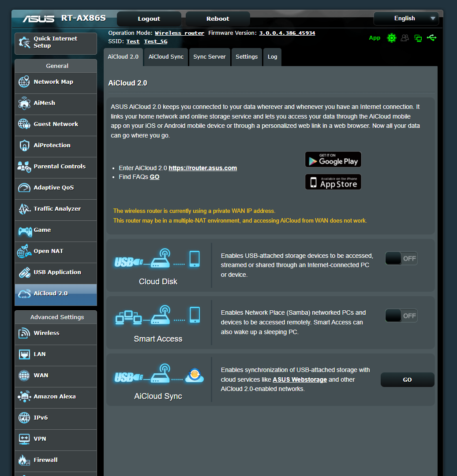Image resolution: width=457 pixels, height=476 pixels.
Task: Open the English language dropdown
Action: click(406, 18)
